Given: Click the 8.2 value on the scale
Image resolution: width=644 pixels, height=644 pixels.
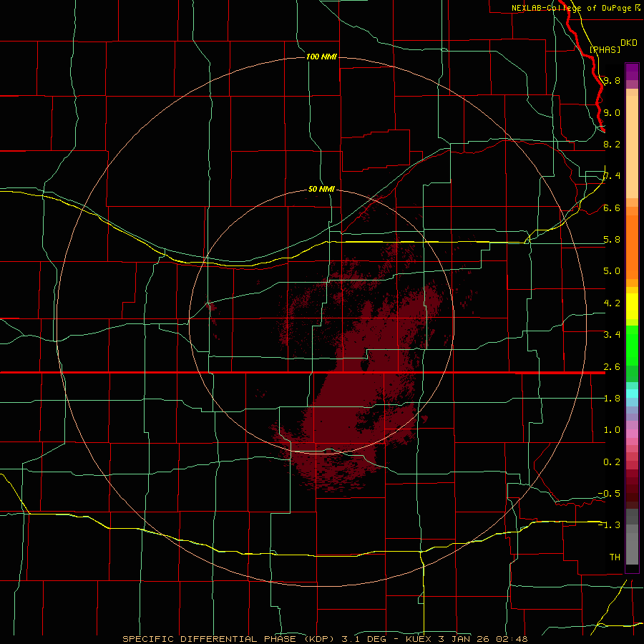Looking at the screenshot, I should [x=612, y=144].
